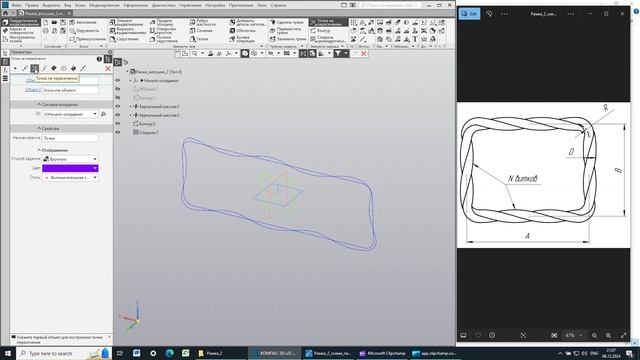Insert text with the T icon

click(415, 39)
